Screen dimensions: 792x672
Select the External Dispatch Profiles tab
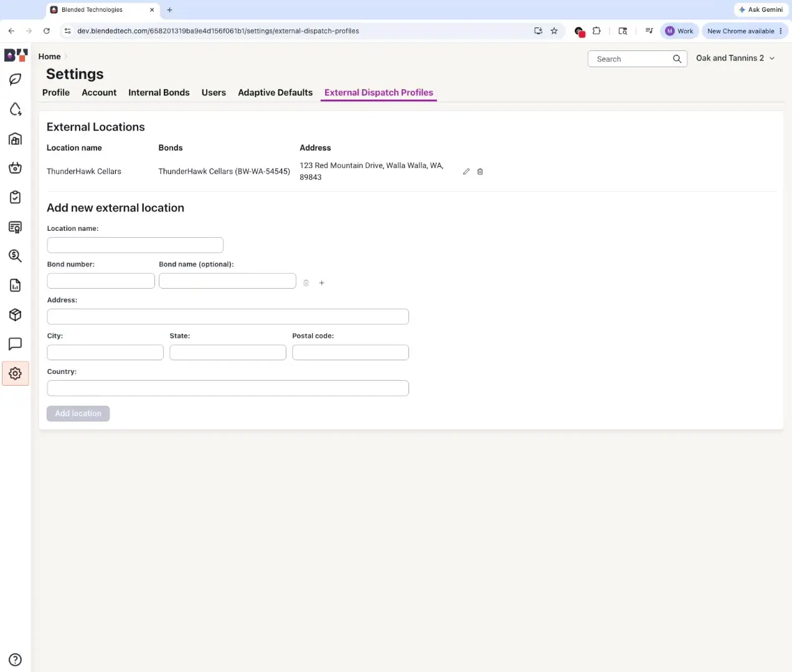click(379, 93)
